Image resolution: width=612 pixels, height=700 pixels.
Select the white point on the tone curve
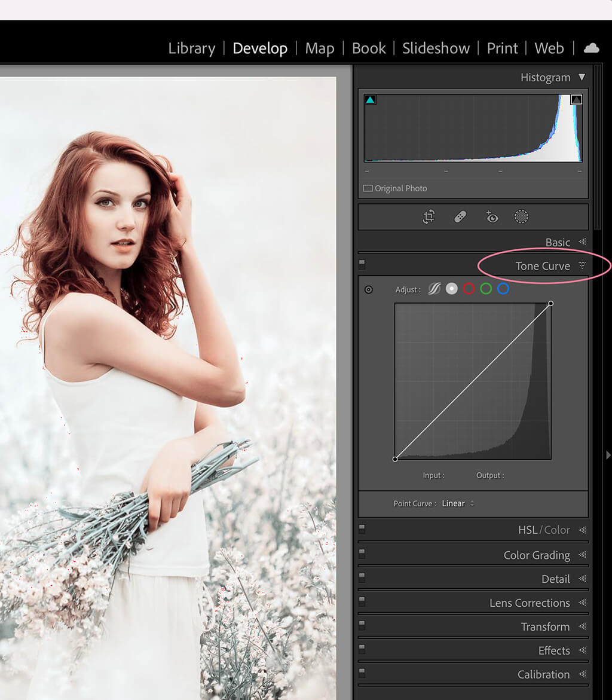[x=550, y=304]
